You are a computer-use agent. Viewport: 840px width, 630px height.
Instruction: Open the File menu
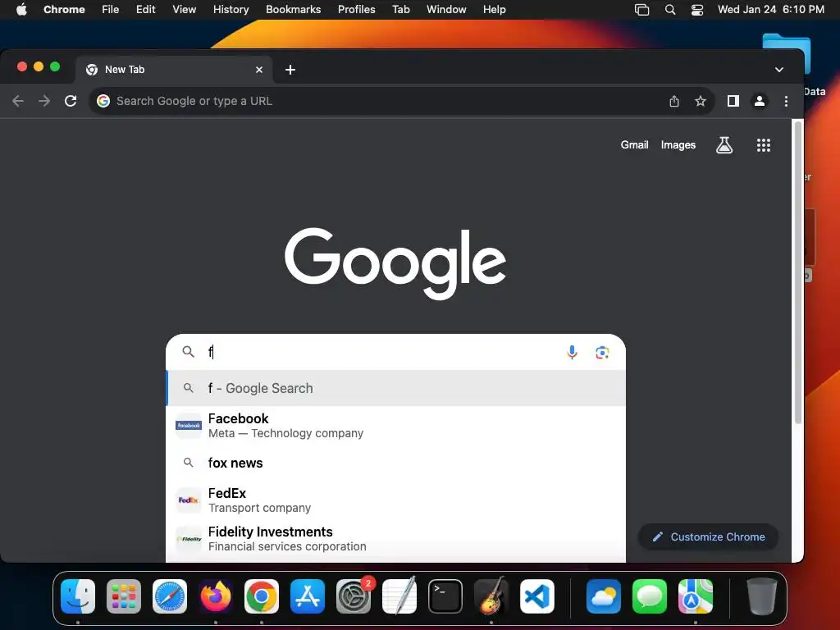pos(111,10)
